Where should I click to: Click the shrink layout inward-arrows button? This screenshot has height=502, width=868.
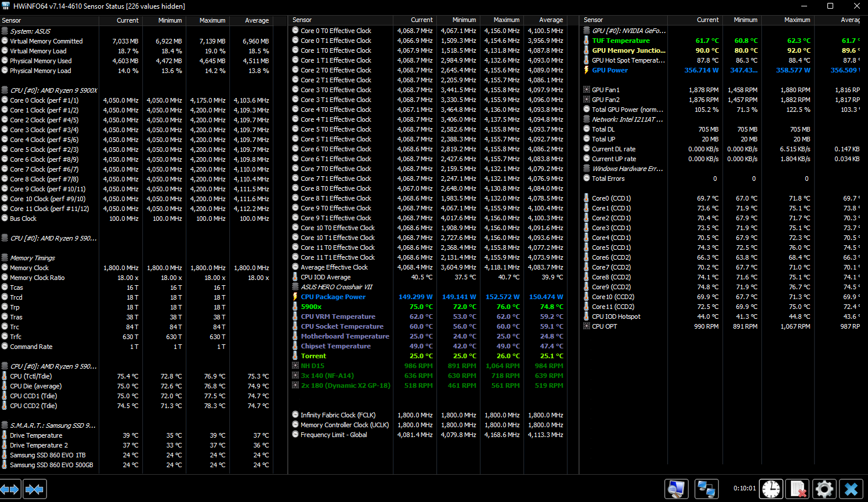click(x=34, y=489)
